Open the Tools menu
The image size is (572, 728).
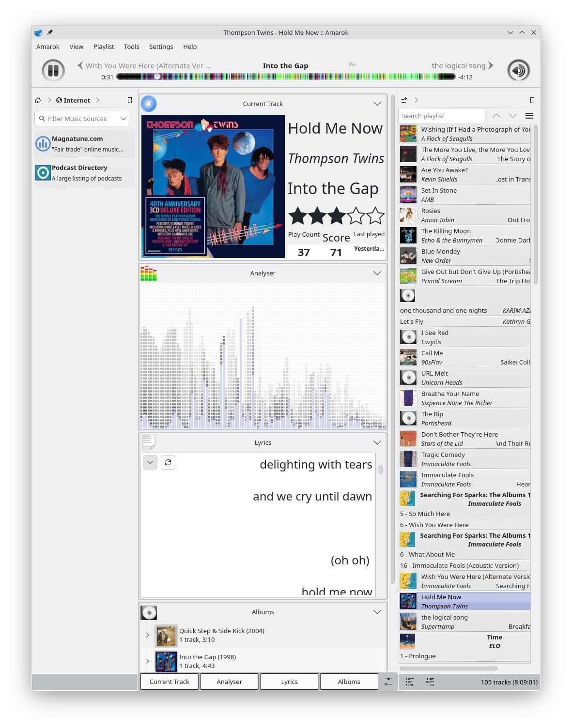(131, 46)
